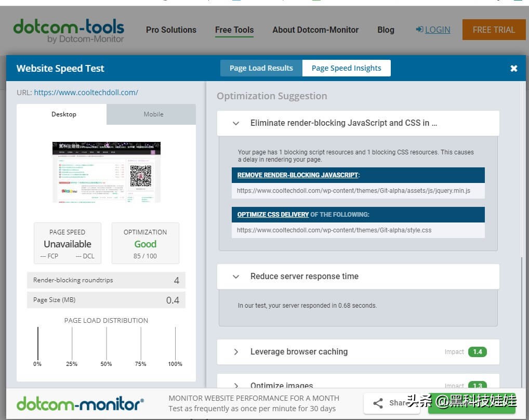Click the 1.4 impact badge
This screenshot has height=420, width=529.
point(478,352)
